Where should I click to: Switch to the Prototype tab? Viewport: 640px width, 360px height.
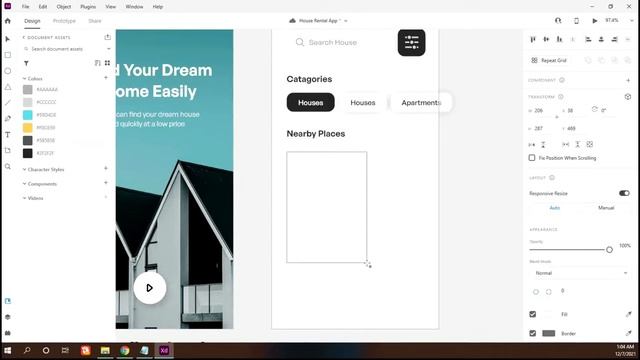(x=64, y=21)
